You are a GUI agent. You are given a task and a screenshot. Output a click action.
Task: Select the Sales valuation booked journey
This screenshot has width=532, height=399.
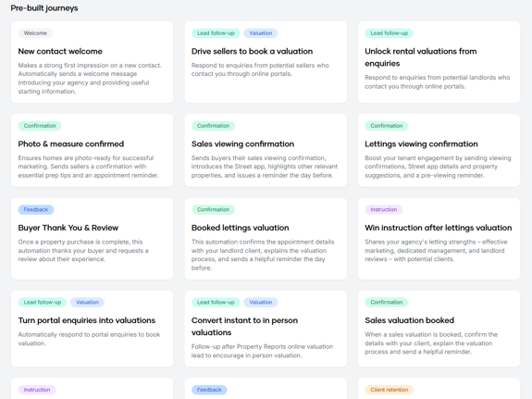coord(439,329)
